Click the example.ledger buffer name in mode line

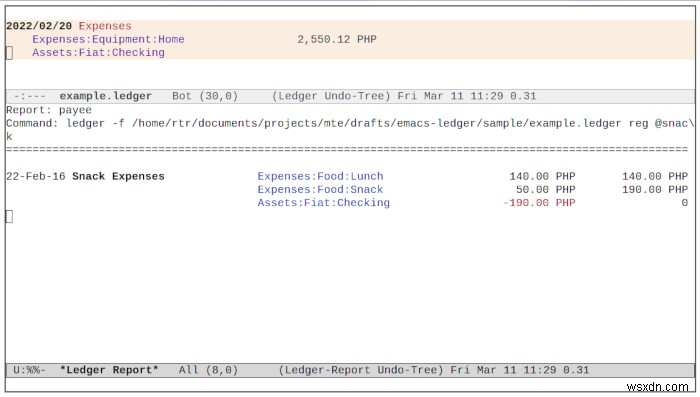point(106,96)
